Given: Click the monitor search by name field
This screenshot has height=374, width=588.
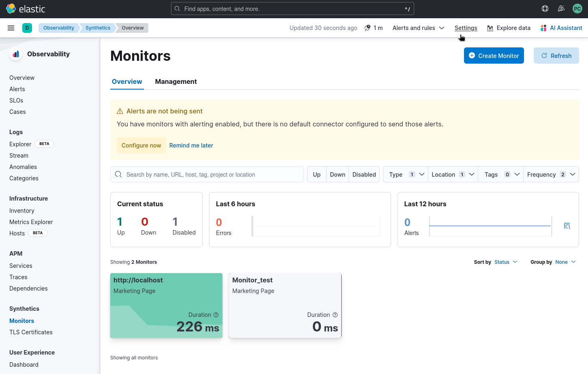Looking at the screenshot, I should [207, 174].
